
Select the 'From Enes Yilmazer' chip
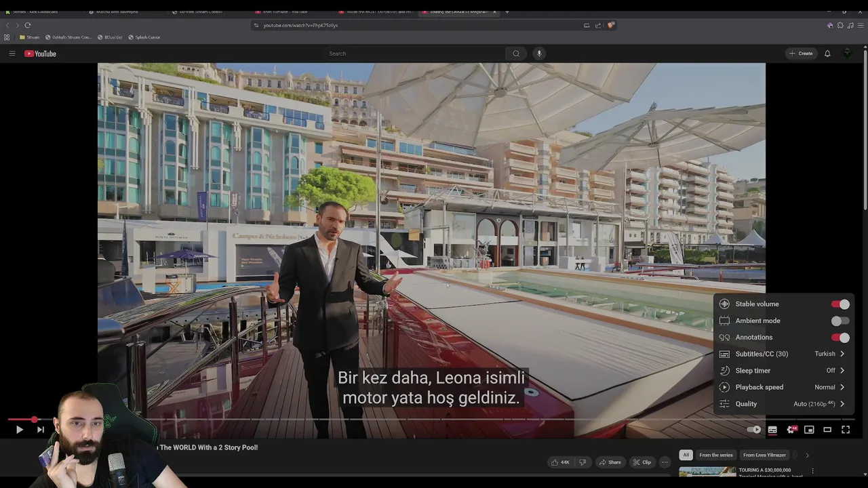[x=764, y=455]
